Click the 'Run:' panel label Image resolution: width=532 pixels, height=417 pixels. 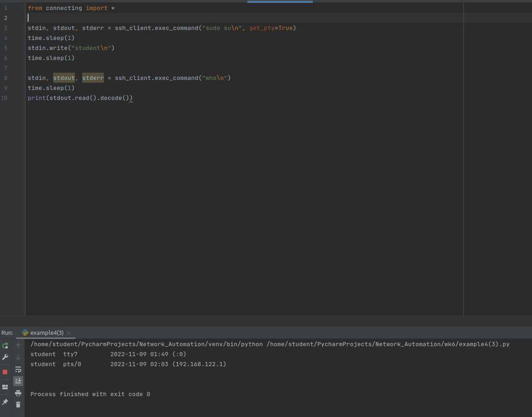[7, 333]
